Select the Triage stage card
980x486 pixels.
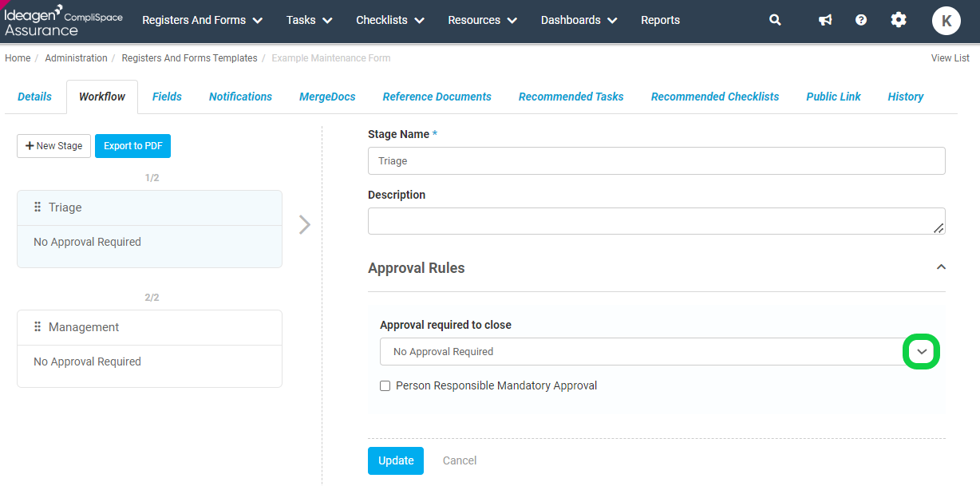click(x=149, y=229)
